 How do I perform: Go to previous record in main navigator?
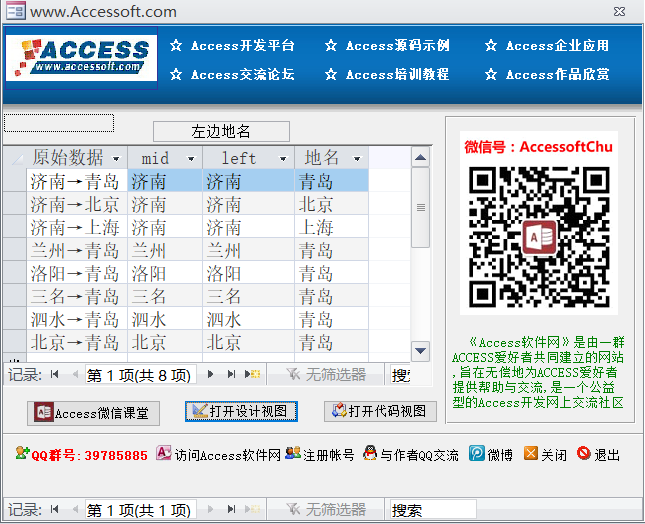point(75,509)
